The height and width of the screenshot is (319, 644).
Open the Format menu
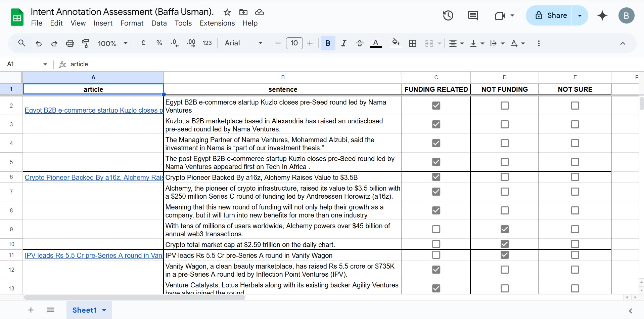pos(132,23)
